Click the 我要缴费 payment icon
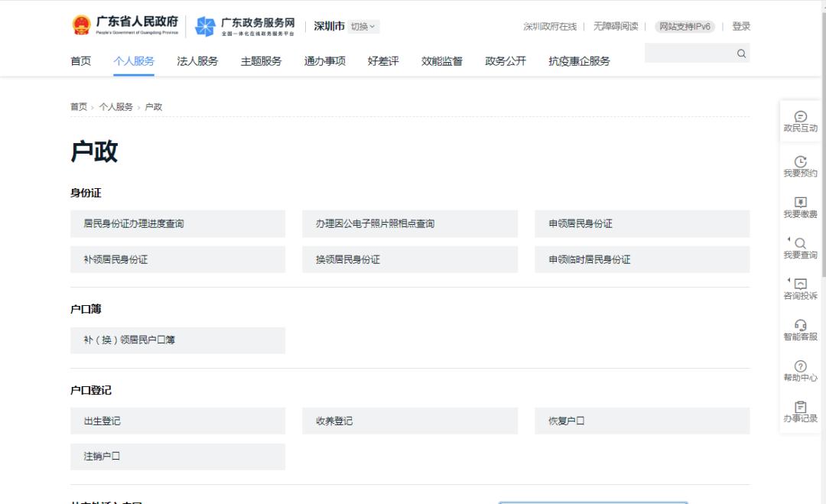 tap(800, 203)
